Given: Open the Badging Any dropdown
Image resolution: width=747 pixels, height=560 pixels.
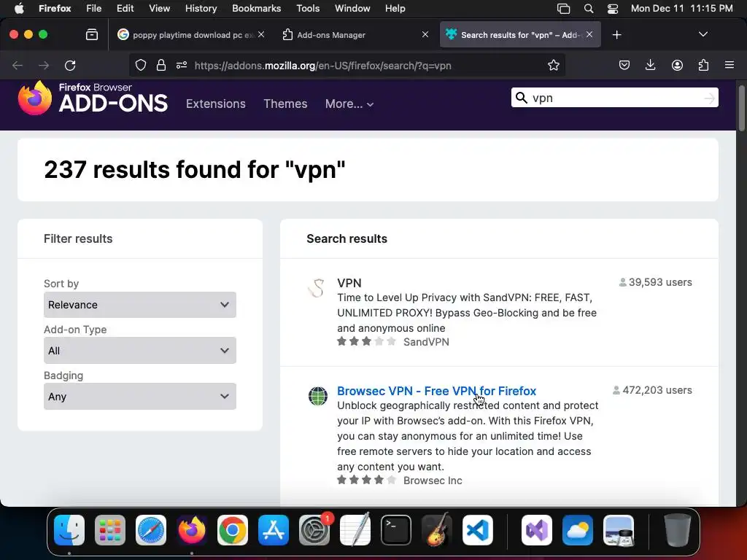Looking at the screenshot, I should (139, 396).
